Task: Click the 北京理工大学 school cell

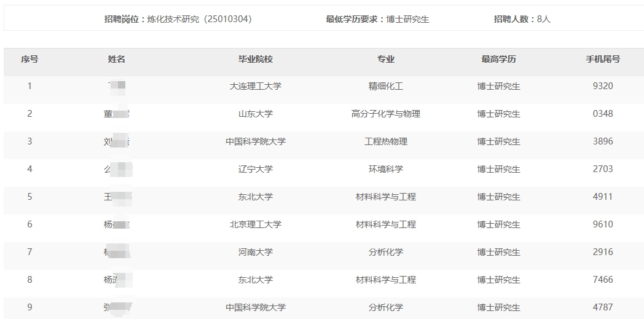Action: [255, 224]
